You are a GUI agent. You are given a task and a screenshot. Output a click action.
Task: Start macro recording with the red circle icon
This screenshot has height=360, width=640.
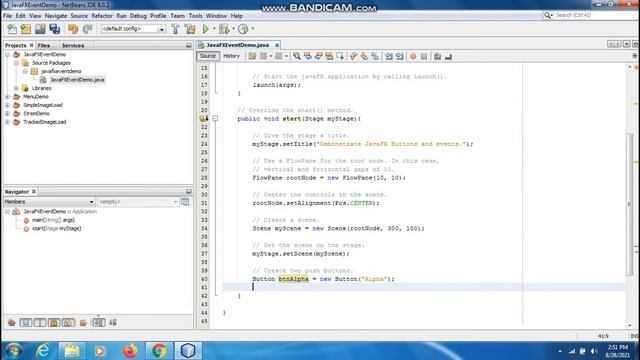(x=413, y=56)
